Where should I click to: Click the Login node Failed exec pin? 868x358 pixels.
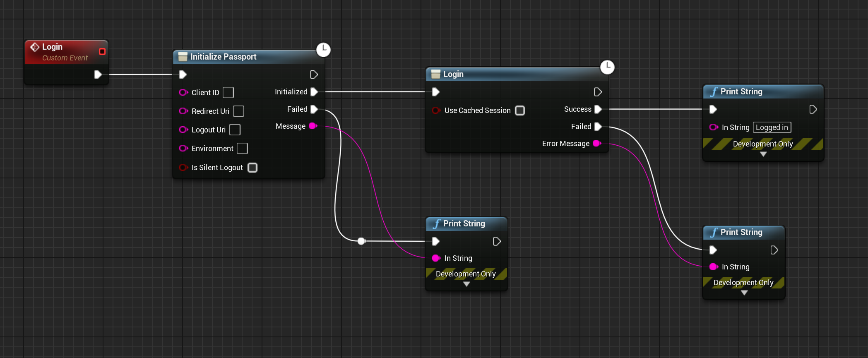tap(598, 127)
